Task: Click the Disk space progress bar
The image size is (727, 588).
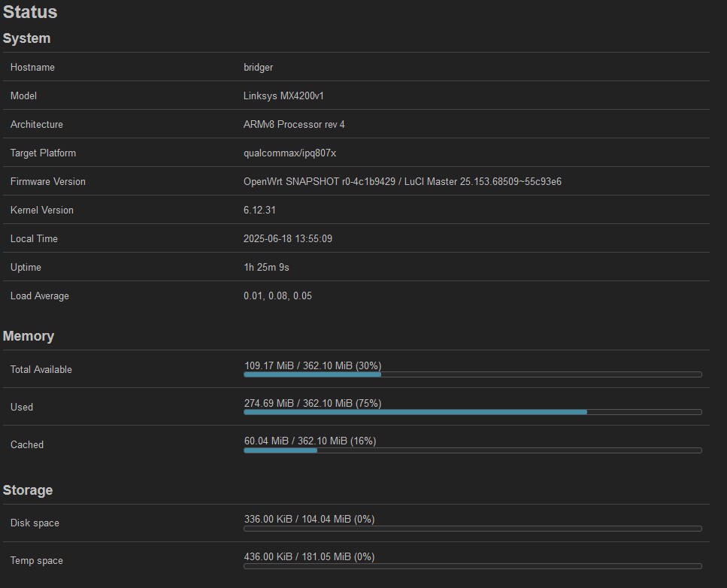Action: 473,528
